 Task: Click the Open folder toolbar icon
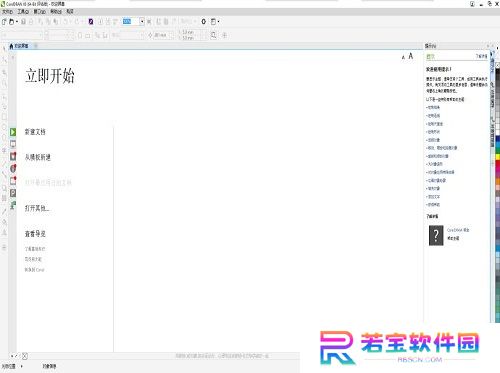pyautogui.click(x=11, y=22)
